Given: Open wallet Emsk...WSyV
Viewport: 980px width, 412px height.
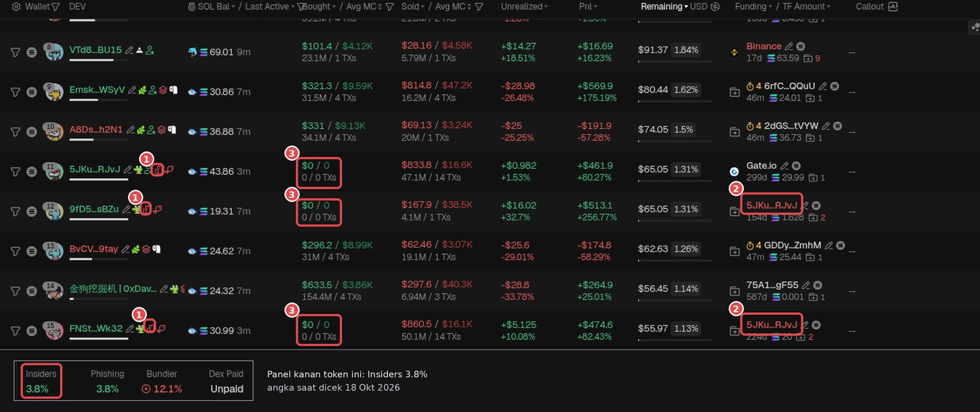Looking at the screenshot, I should [97, 90].
